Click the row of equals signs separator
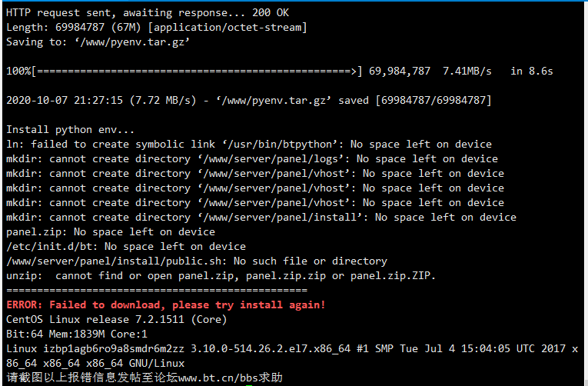This screenshot has width=588, height=386. pos(156,290)
